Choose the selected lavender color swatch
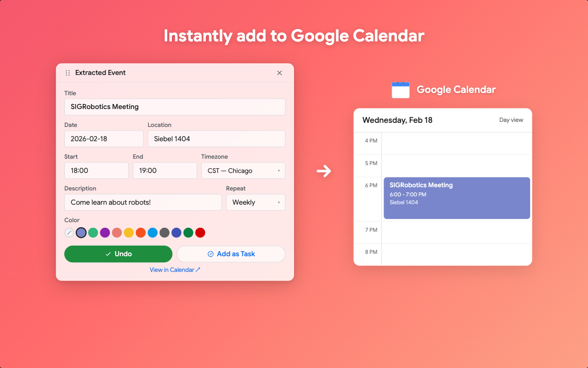The image size is (588, 368). pos(81,233)
